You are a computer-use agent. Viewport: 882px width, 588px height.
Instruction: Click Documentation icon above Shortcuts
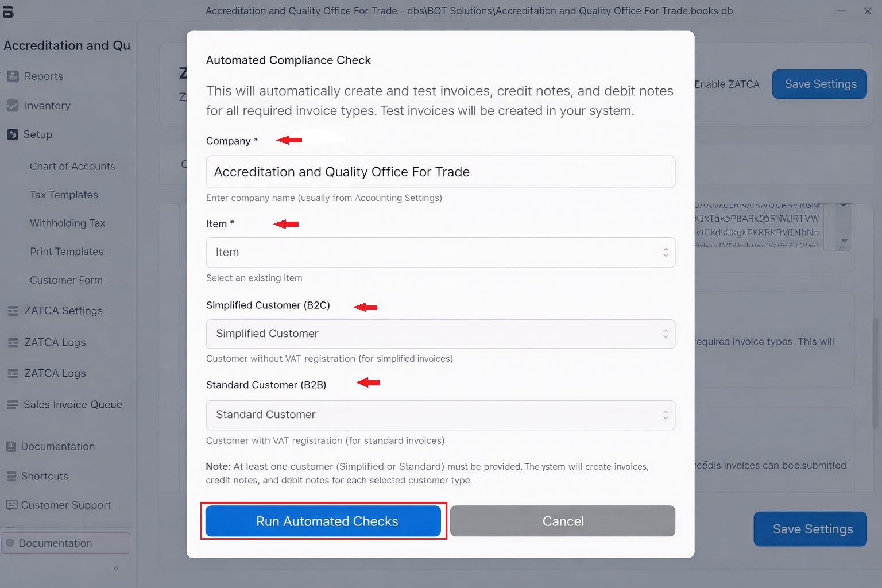click(x=11, y=446)
